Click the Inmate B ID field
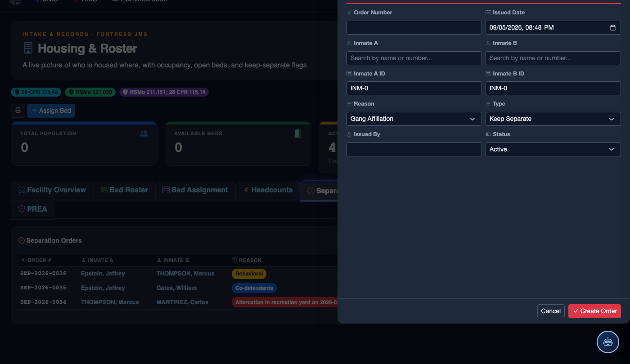Screen dimensions: 630x364 pyautogui.click(x=553, y=88)
